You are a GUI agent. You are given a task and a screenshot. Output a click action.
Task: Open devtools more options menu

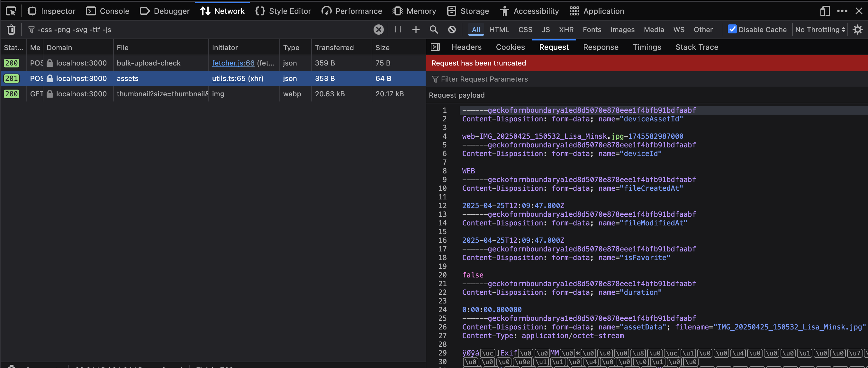point(842,11)
